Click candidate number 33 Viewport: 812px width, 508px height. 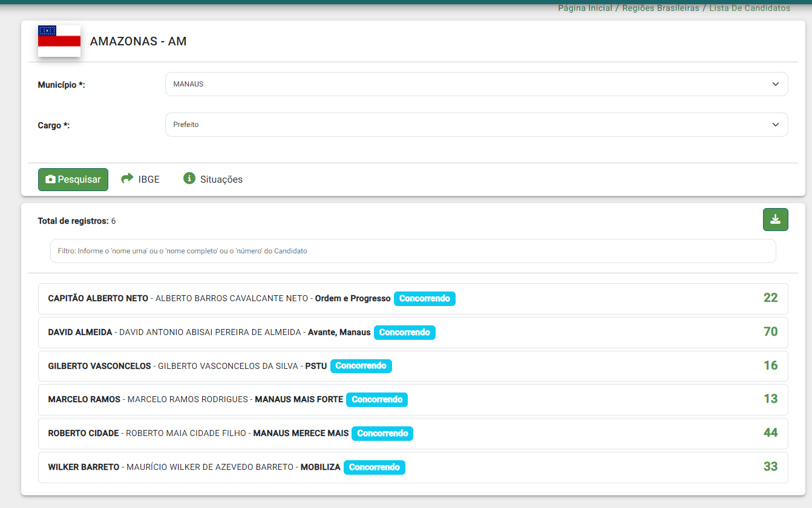[770, 466]
